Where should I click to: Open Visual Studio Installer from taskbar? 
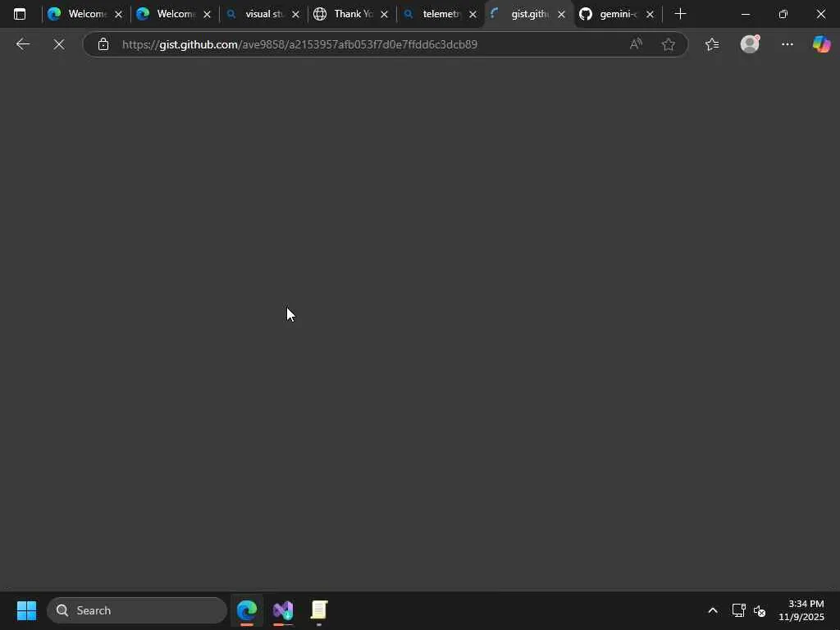point(283,610)
